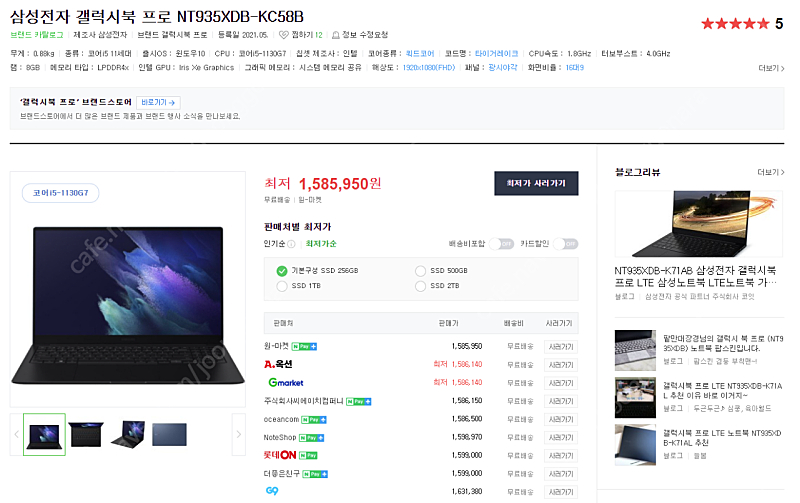
Task: Select the fourth closed-lid blue thumbnail
Action: pyautogui.click(x=169, y=435)
